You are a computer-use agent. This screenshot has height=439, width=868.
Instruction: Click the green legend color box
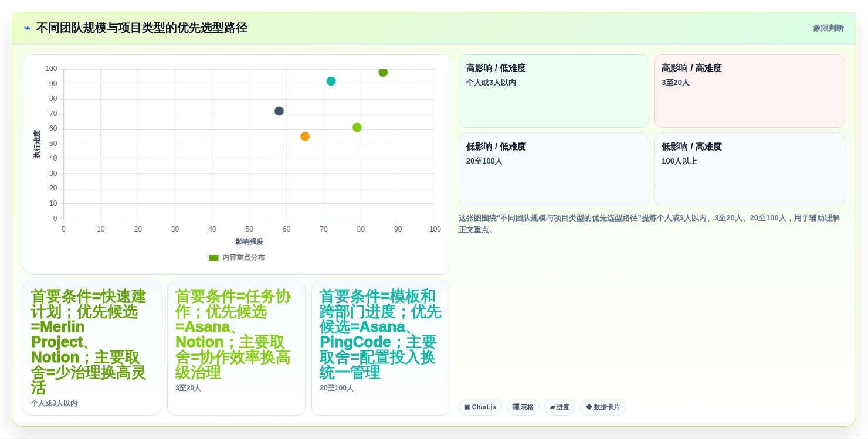213,257
